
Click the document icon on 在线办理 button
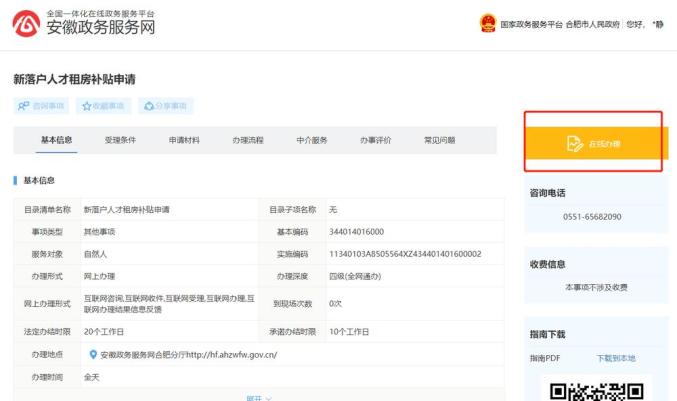pos(574,144)
